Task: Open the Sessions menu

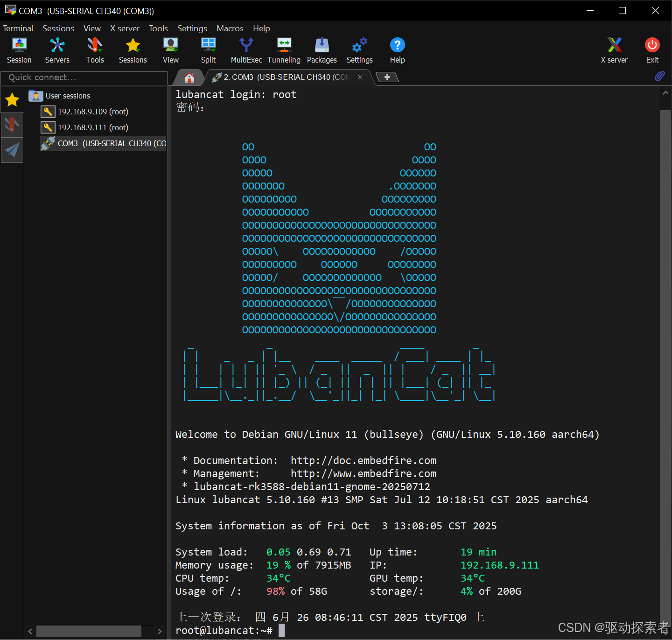Action: [58, 28]
